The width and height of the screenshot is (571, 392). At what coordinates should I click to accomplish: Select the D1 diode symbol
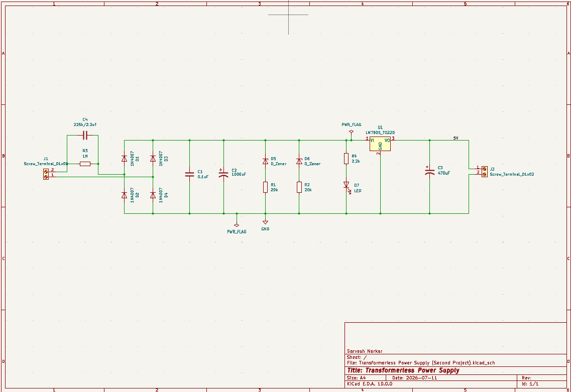[x=124, y=159]
